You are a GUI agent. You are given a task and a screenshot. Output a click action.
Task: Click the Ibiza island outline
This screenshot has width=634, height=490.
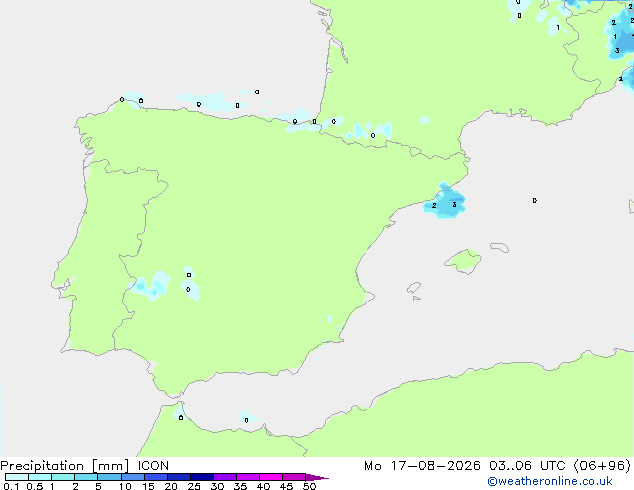pyautogui.click(x=414, y=288)
